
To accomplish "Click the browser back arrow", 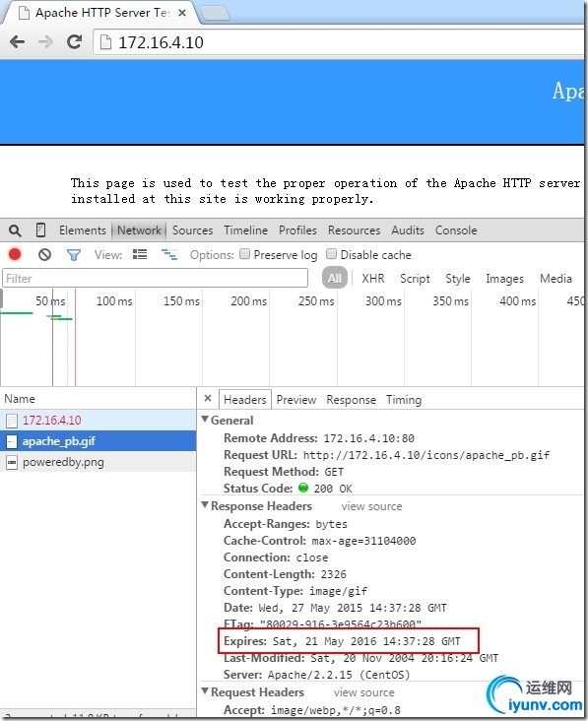I will click(x=17, y=42).
